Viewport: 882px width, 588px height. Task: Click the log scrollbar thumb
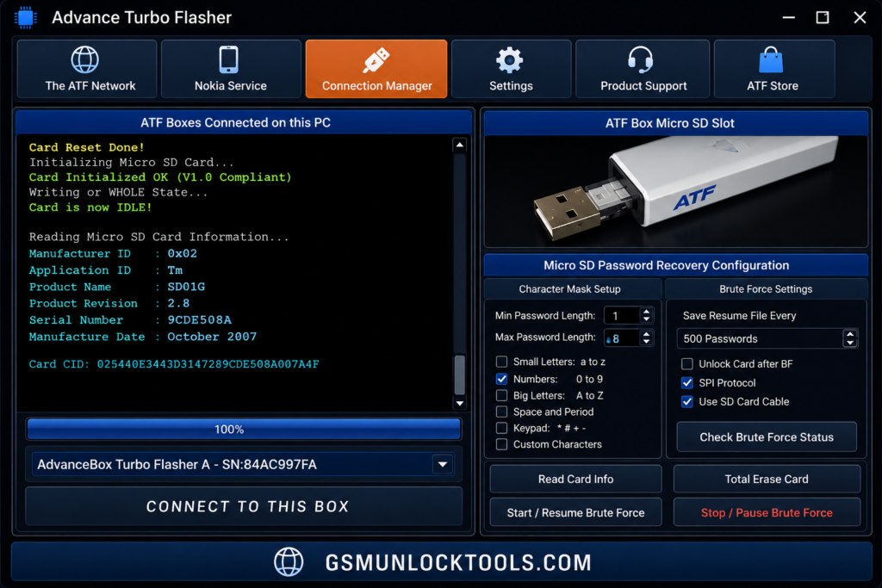(460, 375)
